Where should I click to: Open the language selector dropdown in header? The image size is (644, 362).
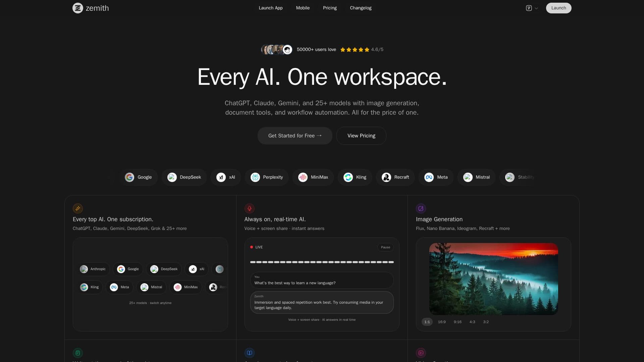point(532,8)
